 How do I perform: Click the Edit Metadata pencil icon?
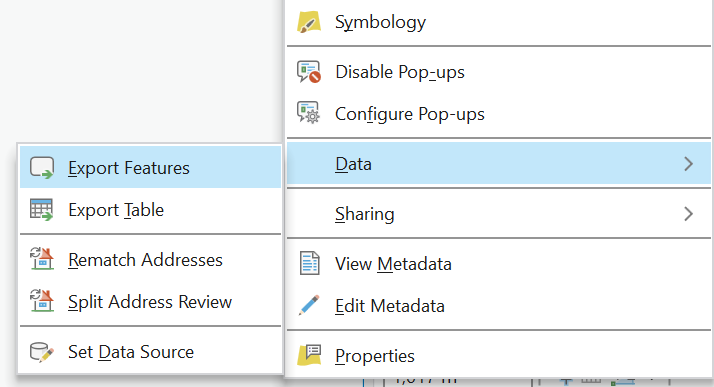pyautogui.click(x=309, y=305)
